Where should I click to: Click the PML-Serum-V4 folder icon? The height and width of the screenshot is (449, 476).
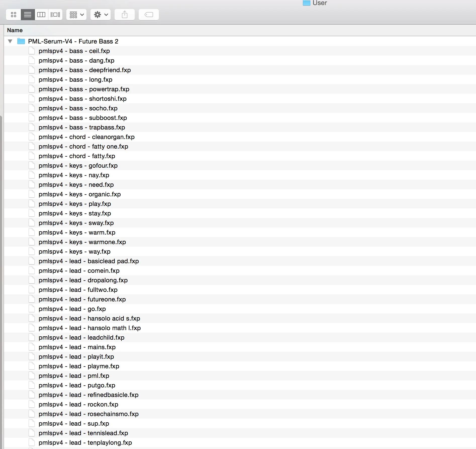[x=21, y=41]
